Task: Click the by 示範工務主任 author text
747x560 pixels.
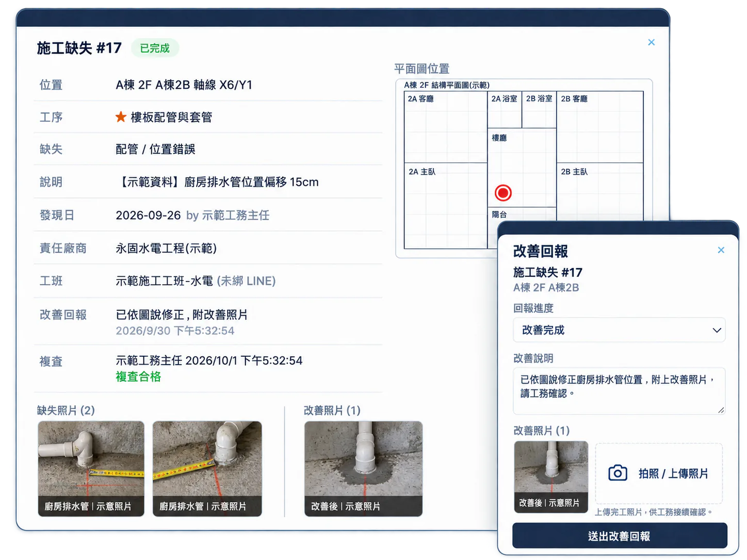Action: pos(228,215)
